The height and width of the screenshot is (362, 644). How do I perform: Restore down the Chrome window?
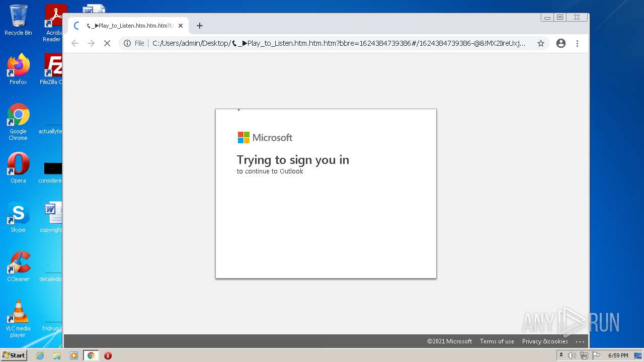pyautogui.click(x=560, y=17)
